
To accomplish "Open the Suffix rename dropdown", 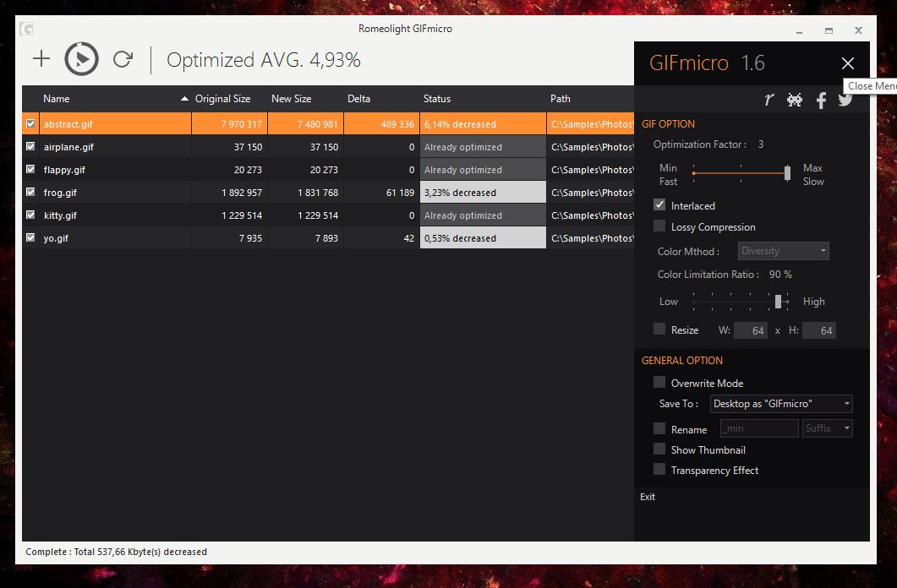I will coord(827,428).
